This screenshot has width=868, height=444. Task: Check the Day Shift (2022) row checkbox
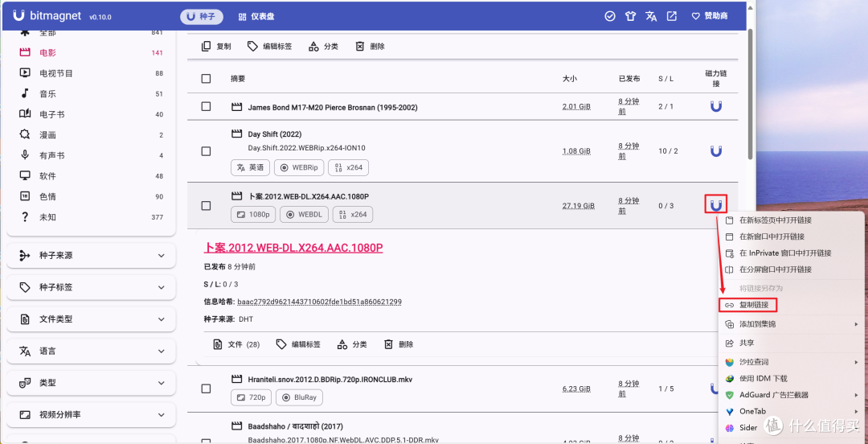tap(206, 150)
